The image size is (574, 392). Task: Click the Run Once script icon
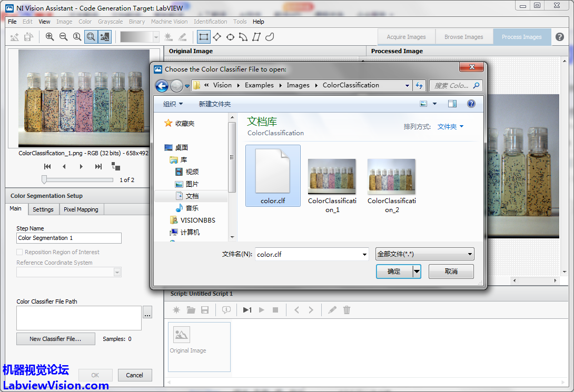coord(247,310)
